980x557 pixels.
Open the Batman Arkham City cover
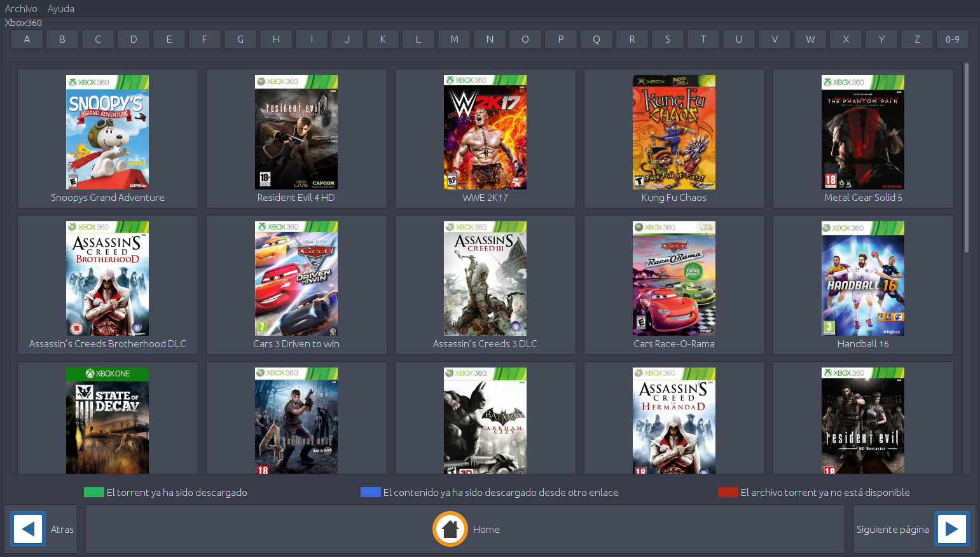(485, 420)
